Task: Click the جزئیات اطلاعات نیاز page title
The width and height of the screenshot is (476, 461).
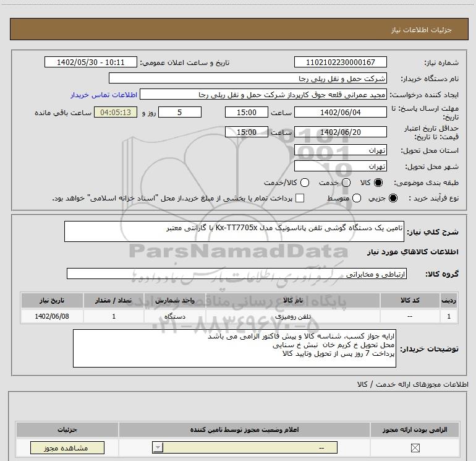Action: point(422,30)
